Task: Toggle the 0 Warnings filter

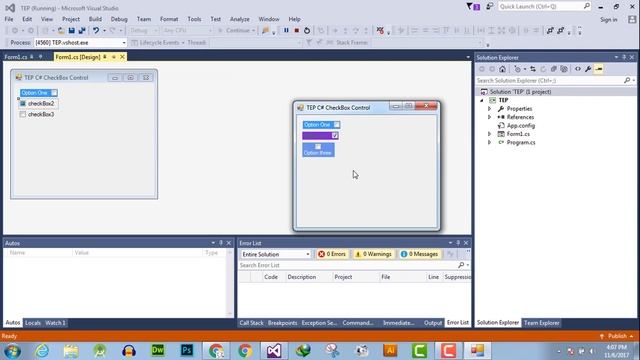Action: pyautogui.click(x=373, y=254)
